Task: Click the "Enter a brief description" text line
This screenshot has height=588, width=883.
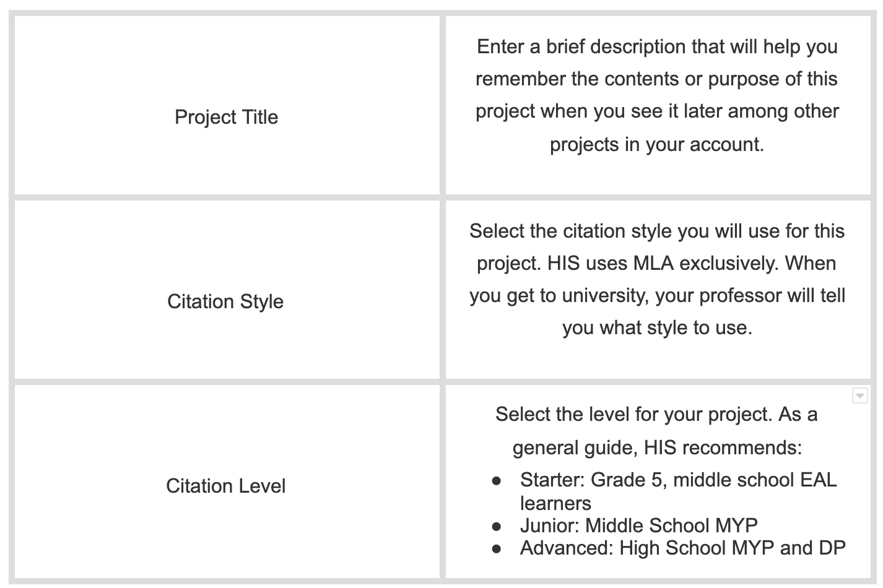Action: click(x=657, y=46)
